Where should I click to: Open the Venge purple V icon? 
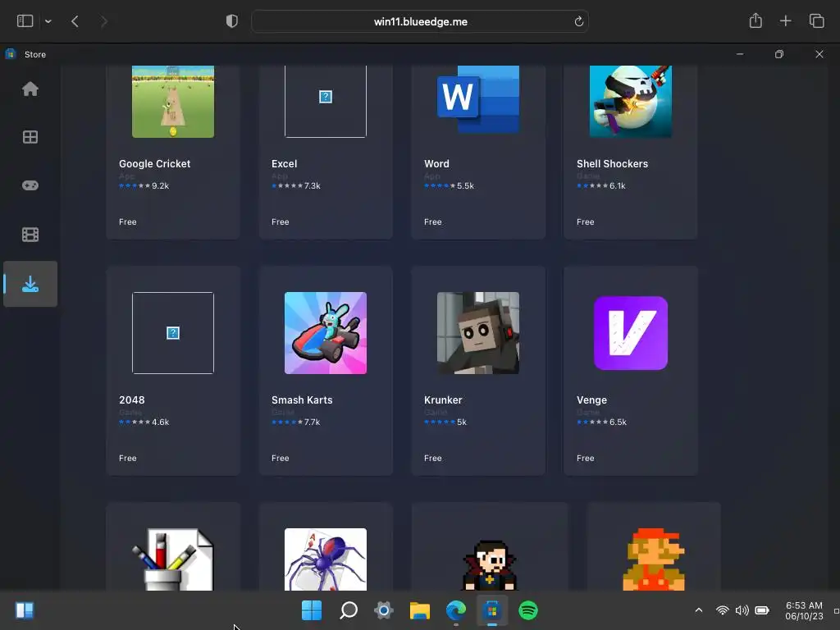tap(631, 333)
